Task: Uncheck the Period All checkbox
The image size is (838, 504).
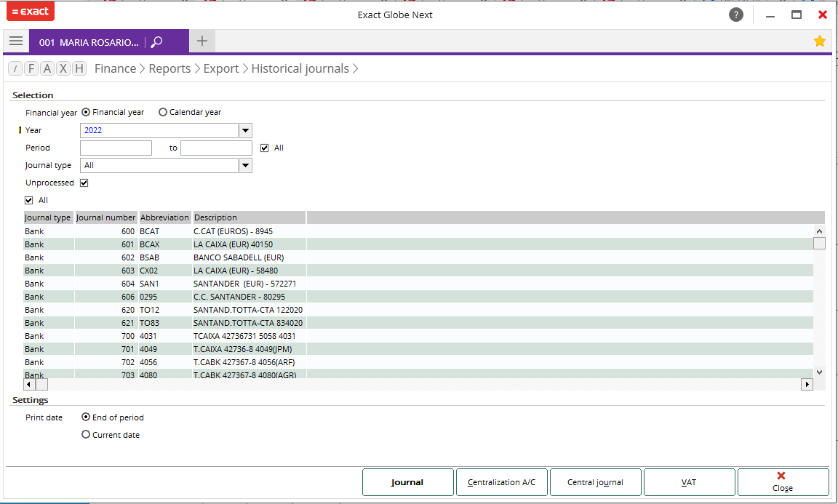Action: click(265, 148)
